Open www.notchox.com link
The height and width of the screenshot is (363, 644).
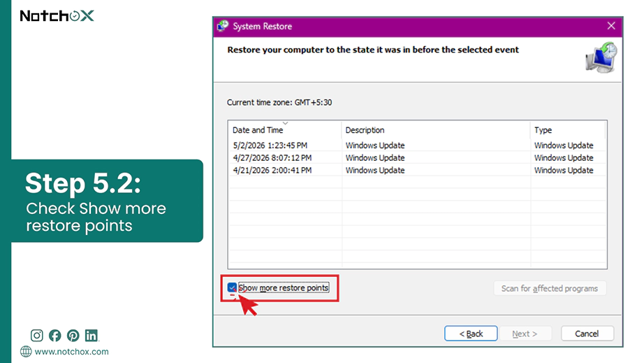point(71,352)
